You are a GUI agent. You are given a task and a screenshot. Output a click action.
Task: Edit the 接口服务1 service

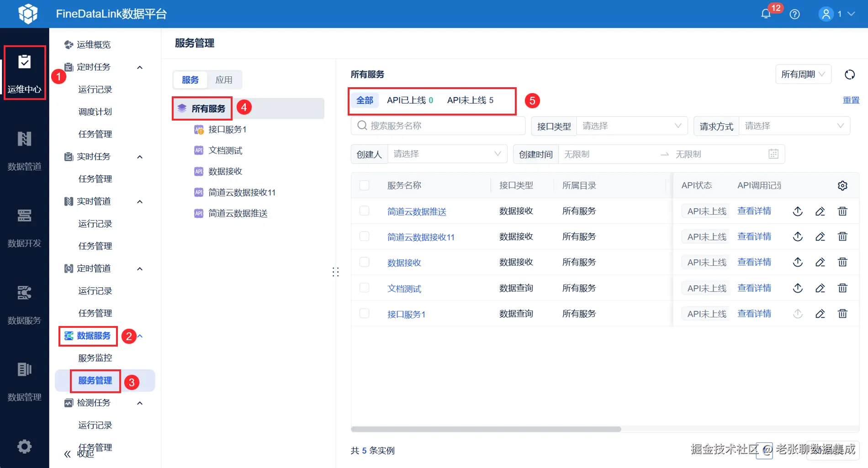point(820,314)
